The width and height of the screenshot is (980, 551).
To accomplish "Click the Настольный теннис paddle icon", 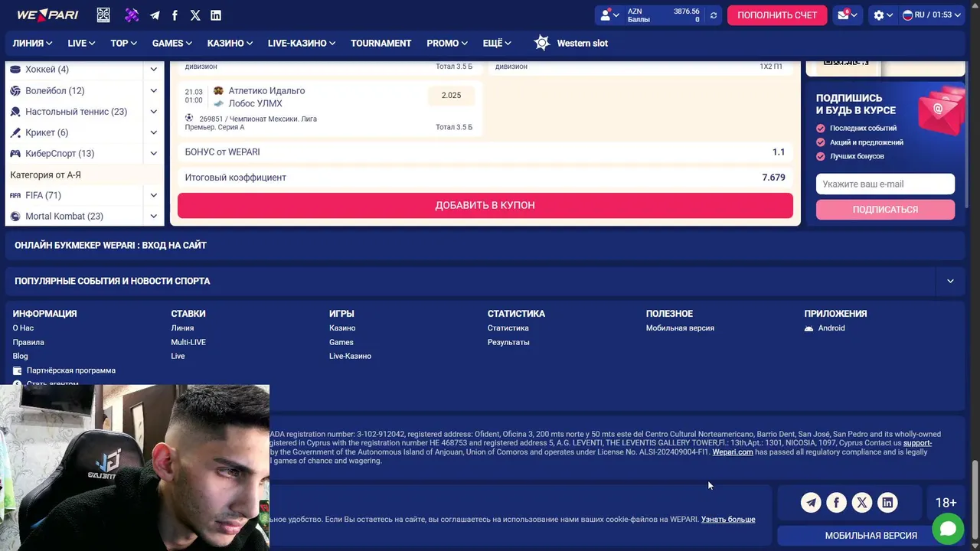I will tap(15, 112).
